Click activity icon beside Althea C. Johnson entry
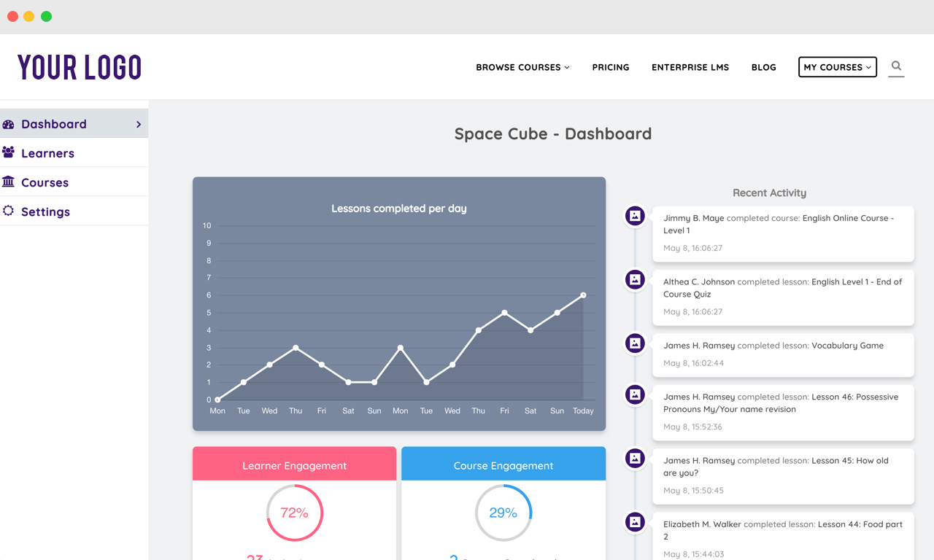The width and height of the screenshot is (934, 560). (x=635, y=279)
